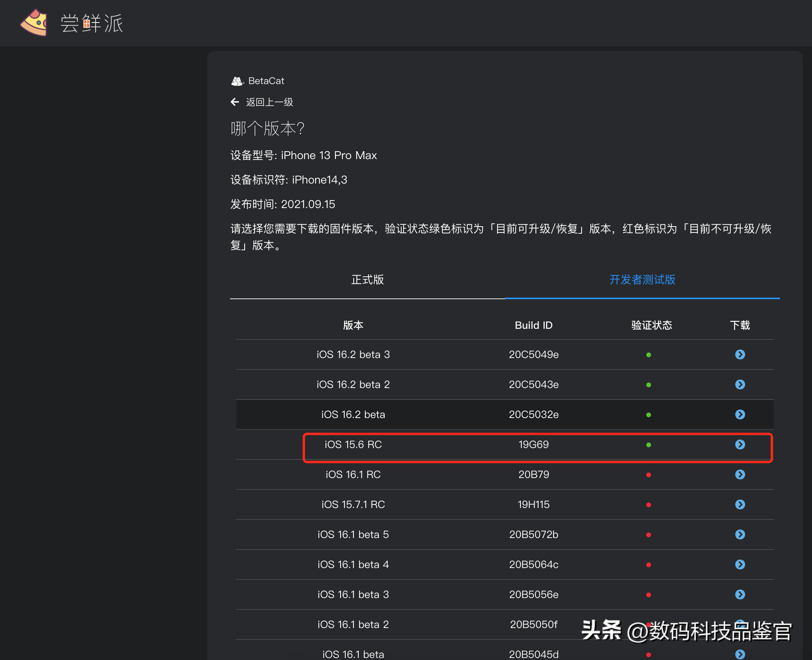Click the green status dot for iOS 15.6 RC
Image resolution: width=812 pixels, height=660 pixels.
click(649, 444)
